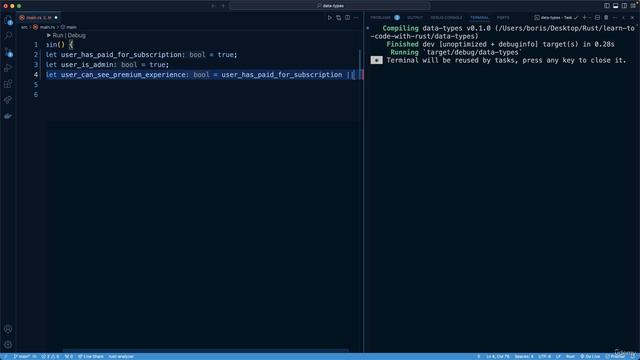
Task: Open the Manage gear icon
Action: 8,345
